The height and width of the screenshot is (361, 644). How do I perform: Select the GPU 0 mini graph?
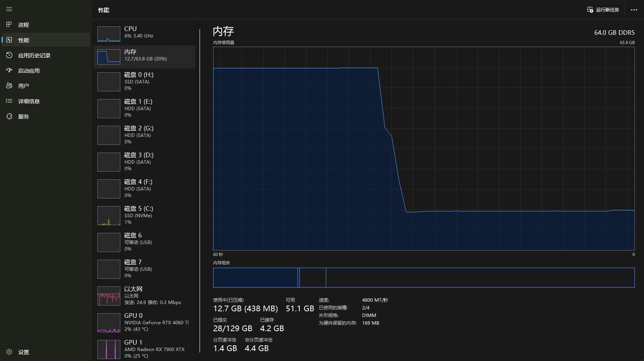109,323
